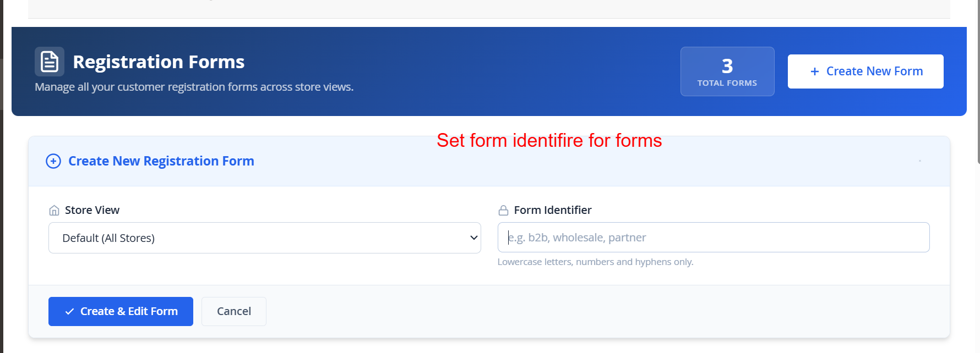Viewport: 980px width, 353px height.
Task: Click the Form Identifier field label
Action: click(x=552, y=210)
